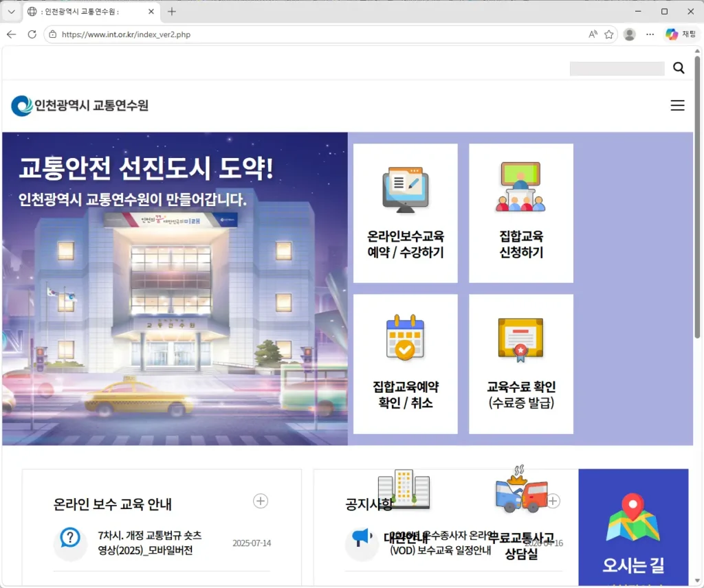Click the search input field at top right
The width and height of the screenshot is (704, 588).
click(615, 68)
